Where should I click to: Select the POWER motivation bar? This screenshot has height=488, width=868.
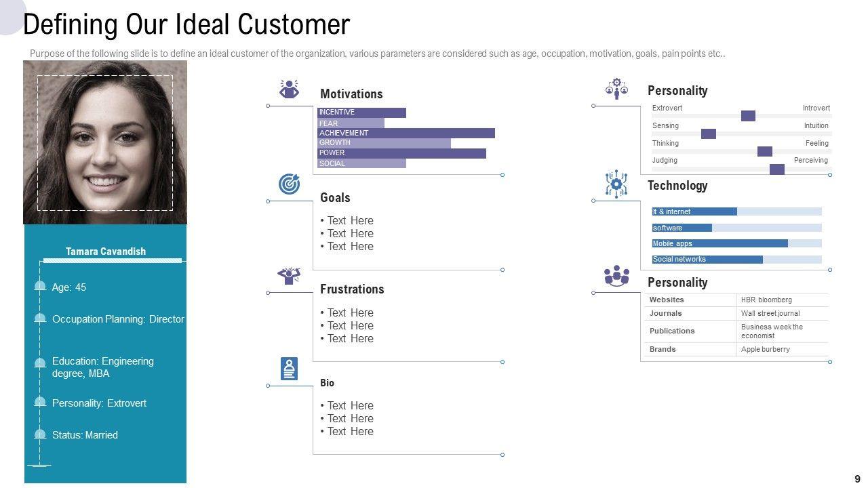(x=401, y=153)
